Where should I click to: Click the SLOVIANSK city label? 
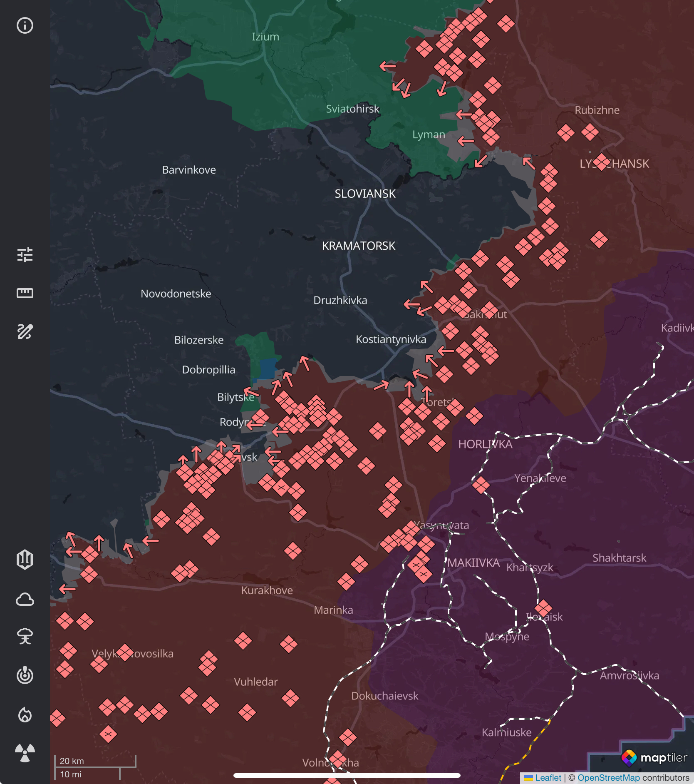[365, 194]
